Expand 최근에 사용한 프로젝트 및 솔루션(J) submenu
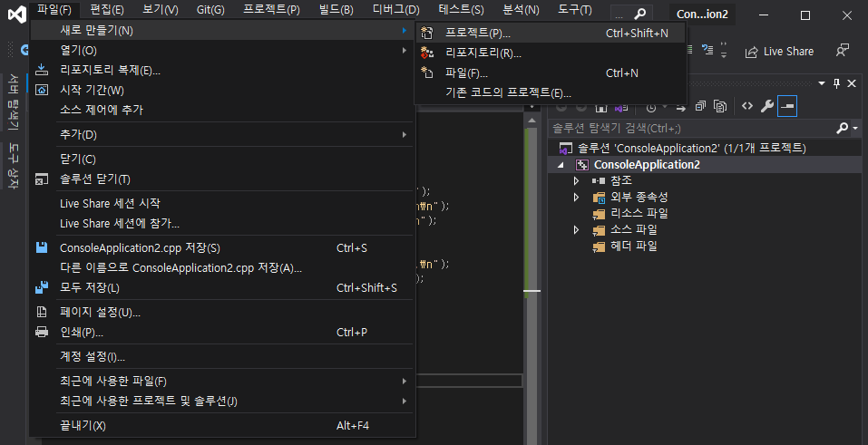 [221, 401]
